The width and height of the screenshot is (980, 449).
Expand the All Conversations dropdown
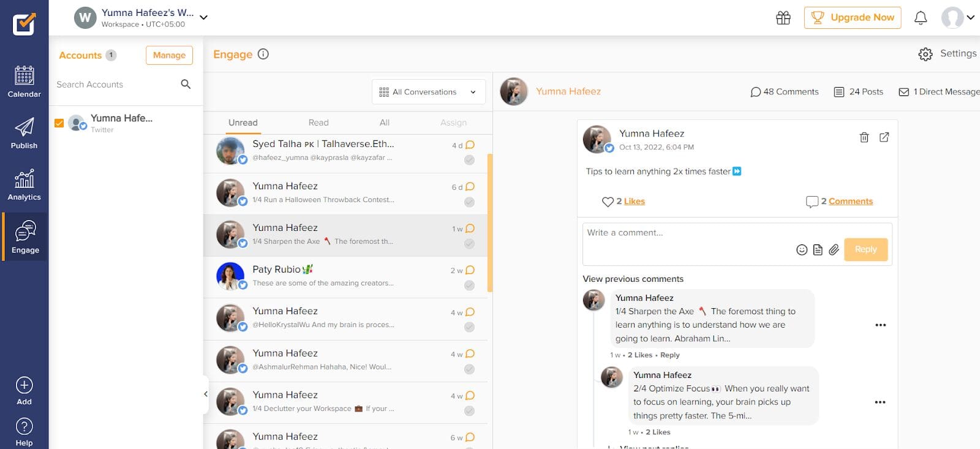(x=428, y=92)
